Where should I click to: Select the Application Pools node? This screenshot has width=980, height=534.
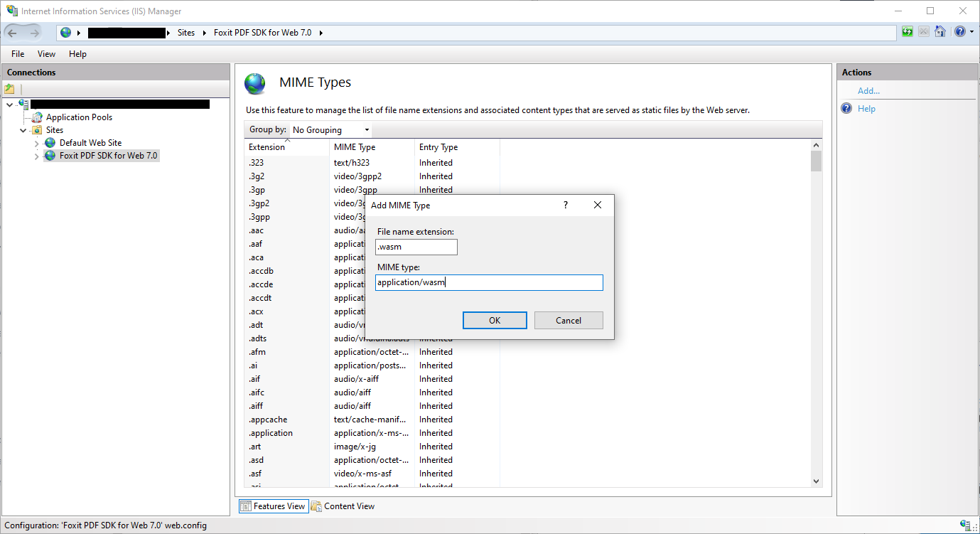79,117
